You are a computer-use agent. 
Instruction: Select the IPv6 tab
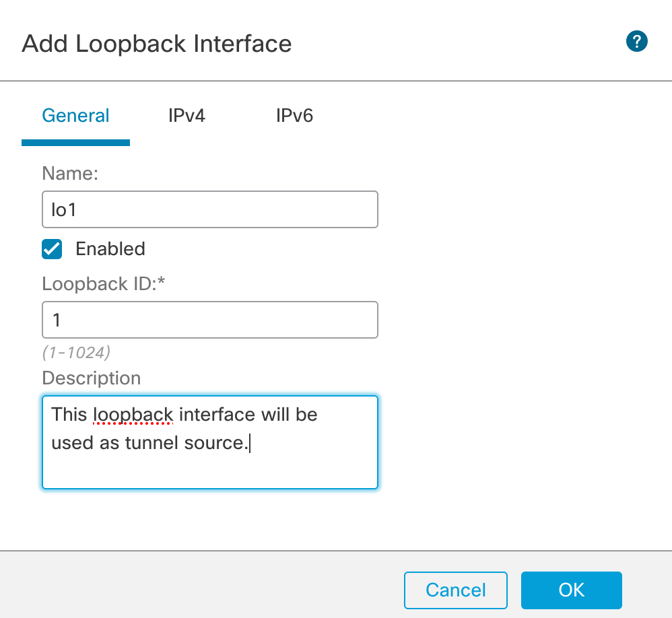294,116
